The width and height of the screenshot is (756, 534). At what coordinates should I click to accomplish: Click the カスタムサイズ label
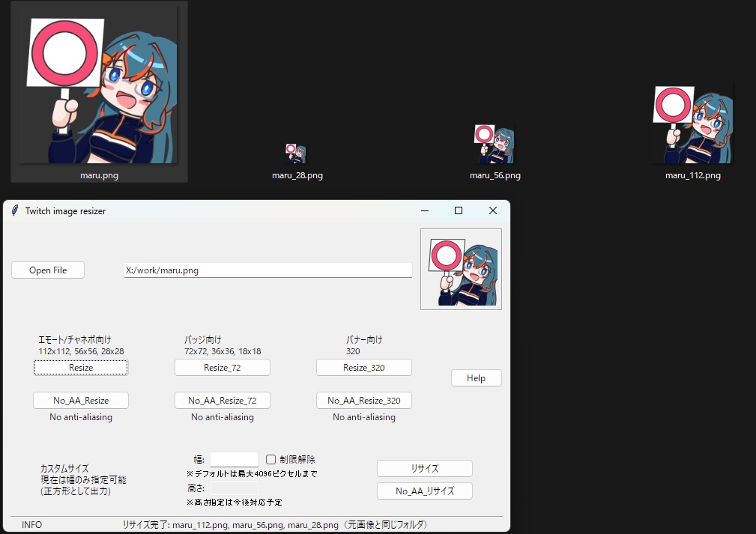[64, 468]
